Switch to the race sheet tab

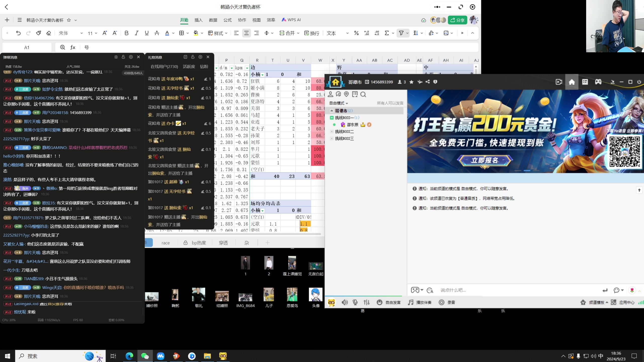166,243
